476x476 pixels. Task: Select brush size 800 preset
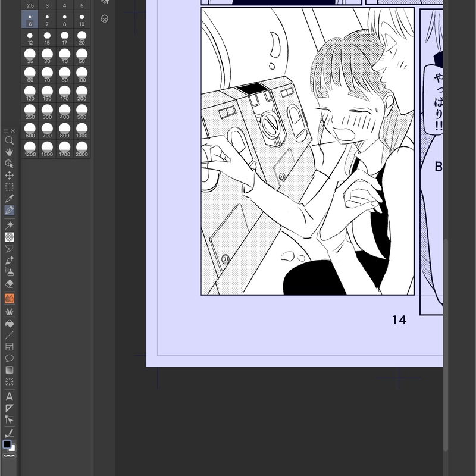click(64, 130)
